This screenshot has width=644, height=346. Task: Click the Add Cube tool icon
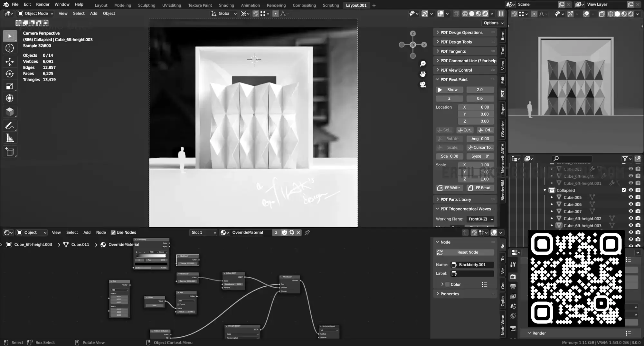coord(10,152)
